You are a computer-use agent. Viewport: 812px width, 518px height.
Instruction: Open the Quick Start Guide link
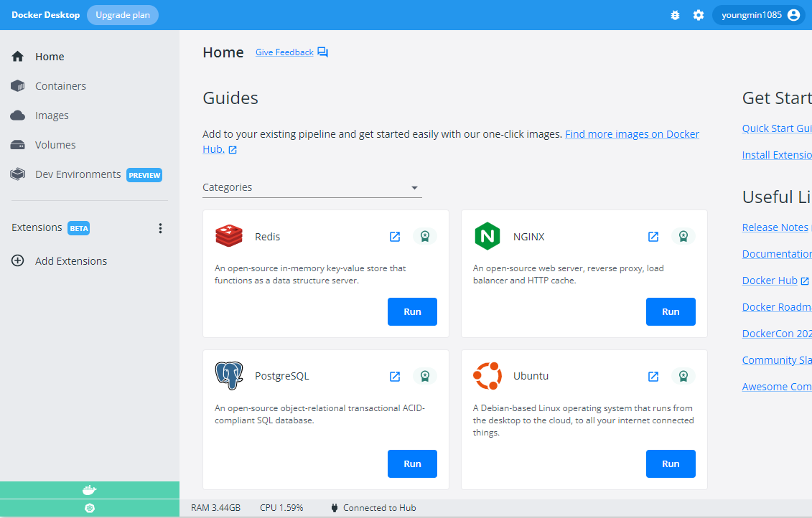(777, 128)
